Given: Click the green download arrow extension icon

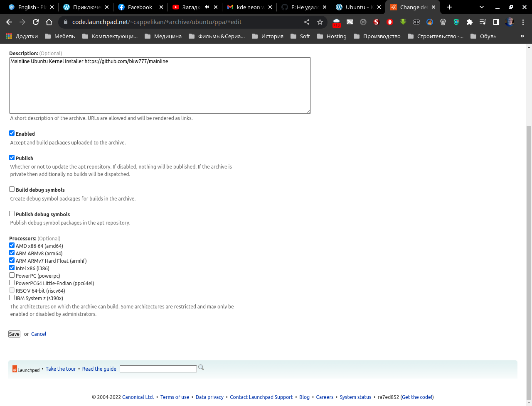Looking at the screenshot, I should coord(403,22).
